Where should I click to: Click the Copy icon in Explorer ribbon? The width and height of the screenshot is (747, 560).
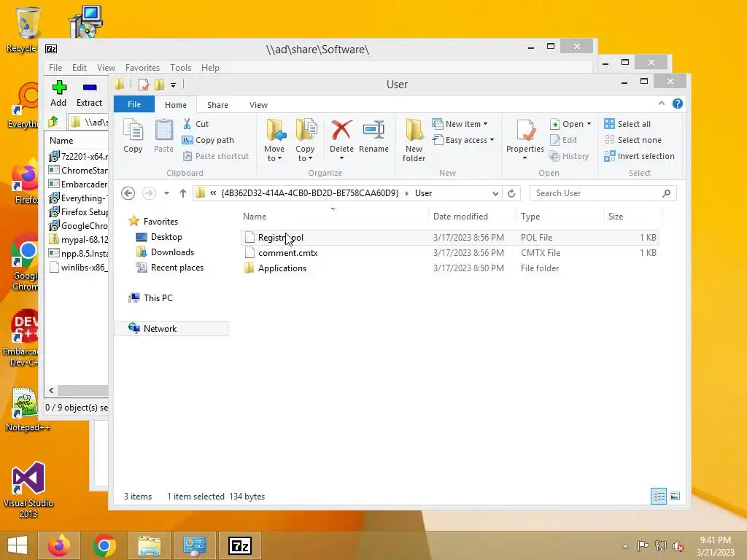133,131
